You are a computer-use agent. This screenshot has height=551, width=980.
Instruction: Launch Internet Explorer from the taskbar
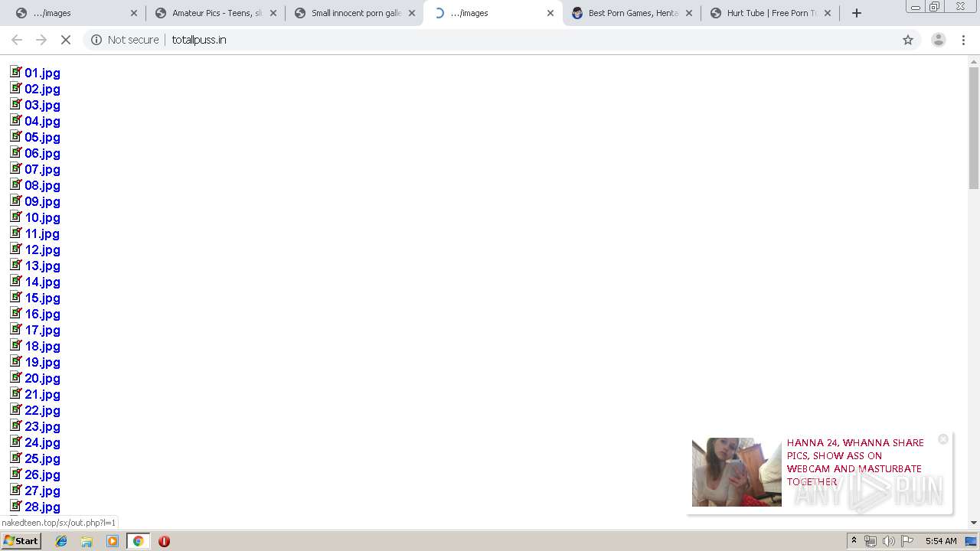[x=61, y=541]
